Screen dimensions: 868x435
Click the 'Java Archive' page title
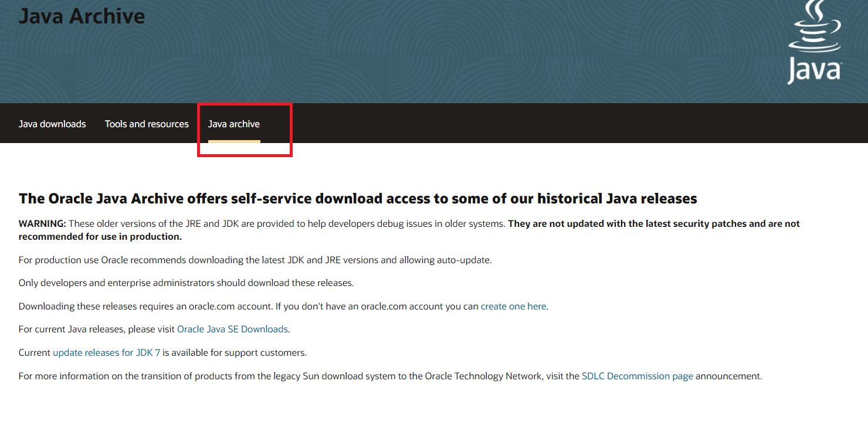(82, 15)
